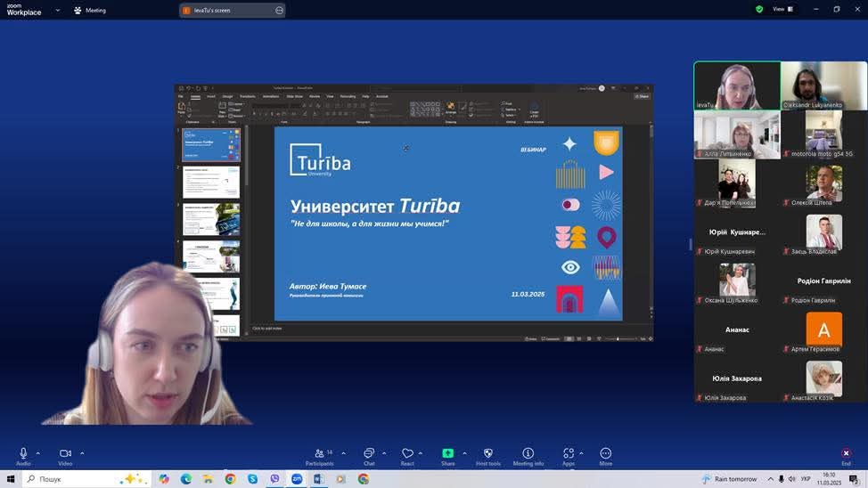This screenshot has width=868, height=488.
Task: Click Find in PowerPoint Editing group
Action: 508,103
